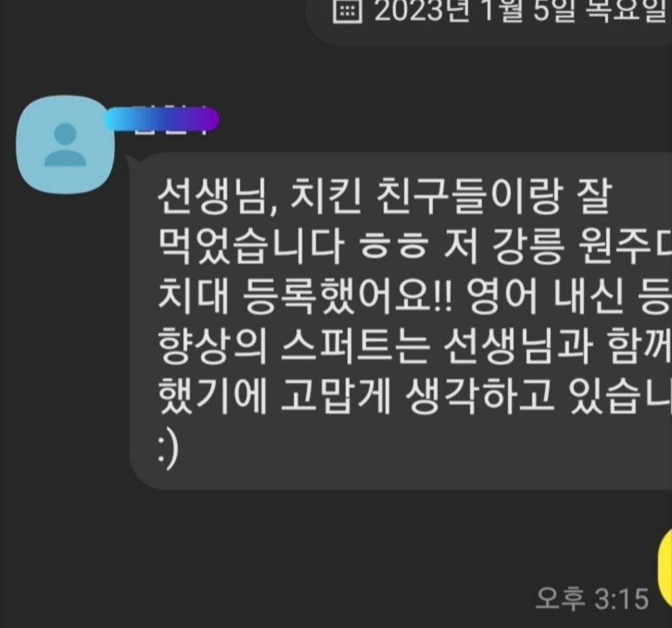Open the sender's default profile avatar

pyautogui.click(x=65, y=145)
